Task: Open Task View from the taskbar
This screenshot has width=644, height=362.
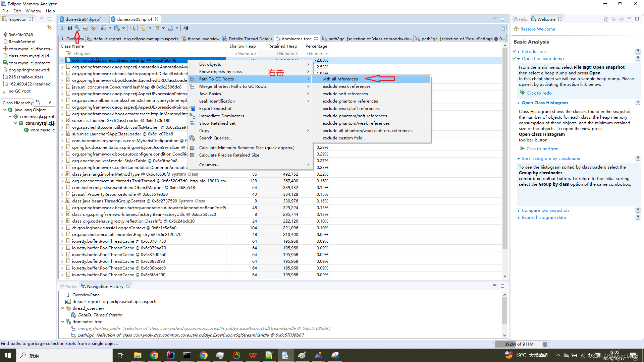Action: pos(121,355)
